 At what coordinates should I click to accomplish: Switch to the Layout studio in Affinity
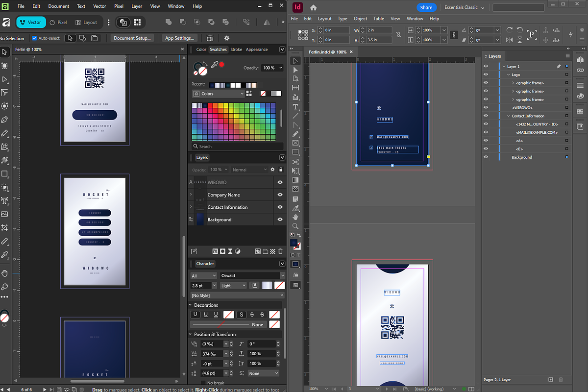(86, 23)
